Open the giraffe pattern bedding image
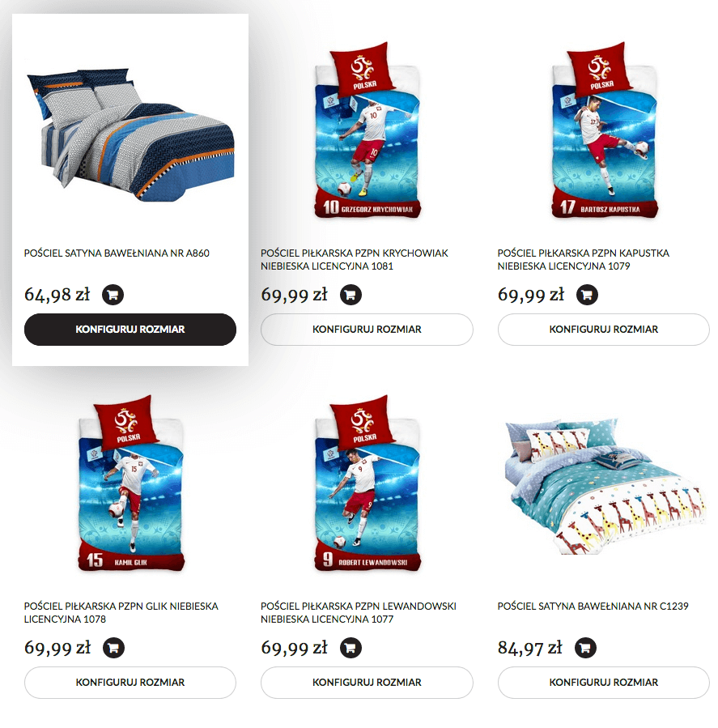 (x=605, y=486)
